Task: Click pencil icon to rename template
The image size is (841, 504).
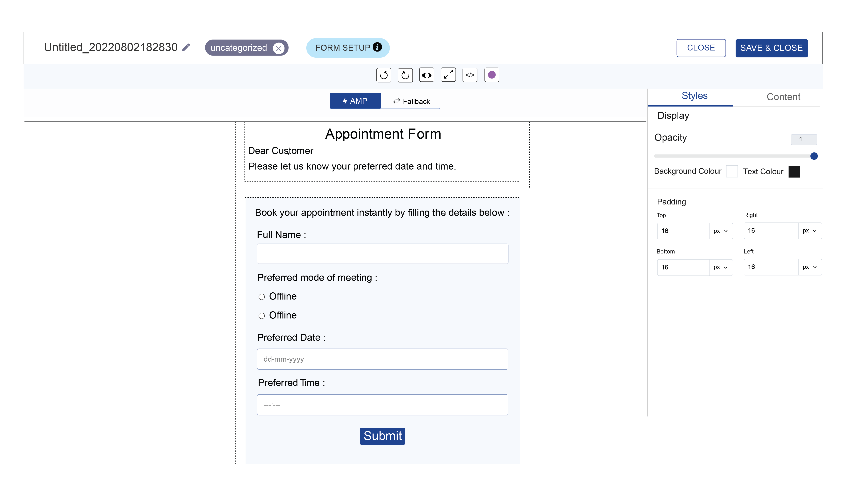Action: point(186,48)
